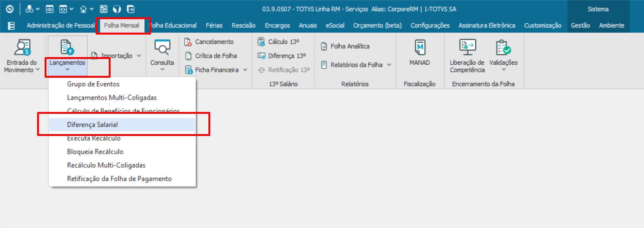The image size is (644, 228).
Task: Click the Entrada do Movimento icon
Action: click(22, 47)
